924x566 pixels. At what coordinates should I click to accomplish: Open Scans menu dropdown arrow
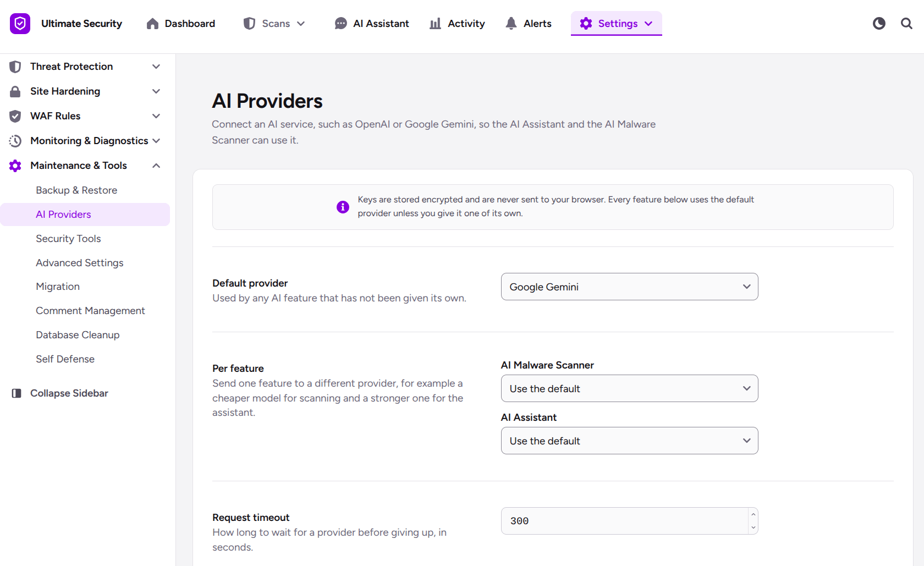point(301,24)
